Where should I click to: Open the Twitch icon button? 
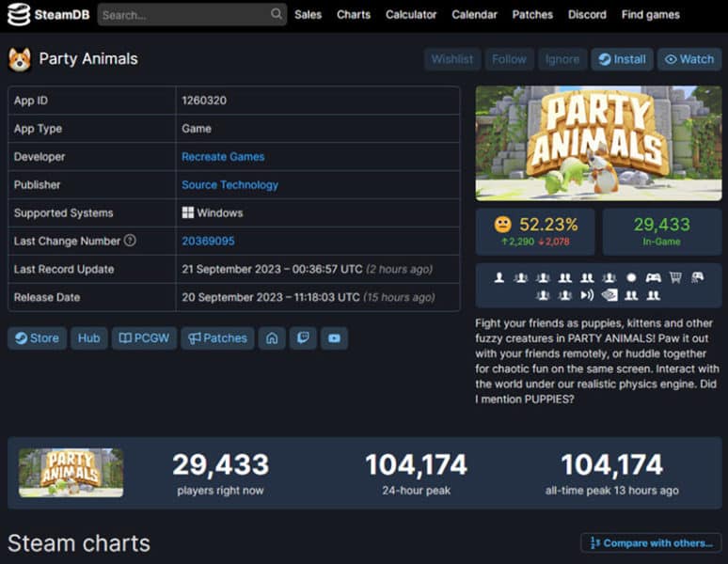tap(303, 338)
